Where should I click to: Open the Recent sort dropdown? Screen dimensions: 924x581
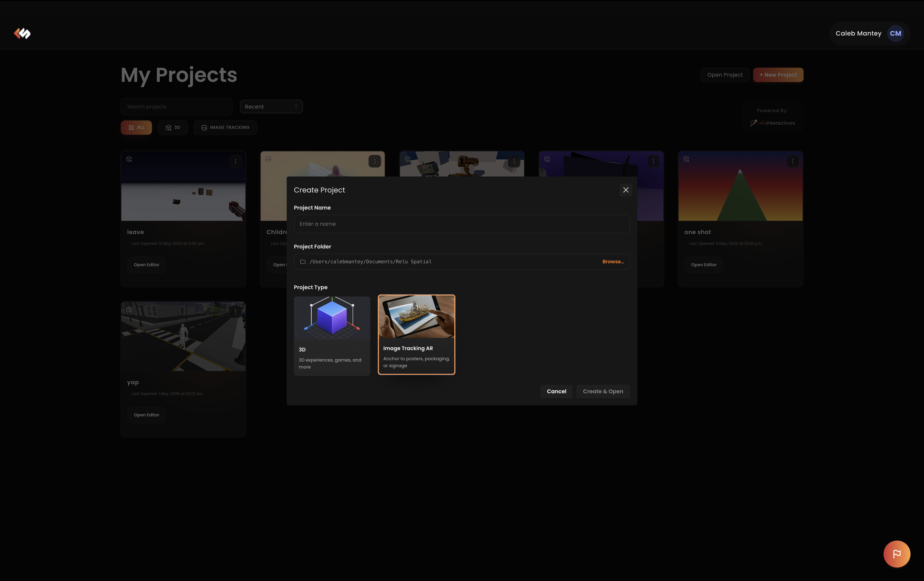(271, 107)
